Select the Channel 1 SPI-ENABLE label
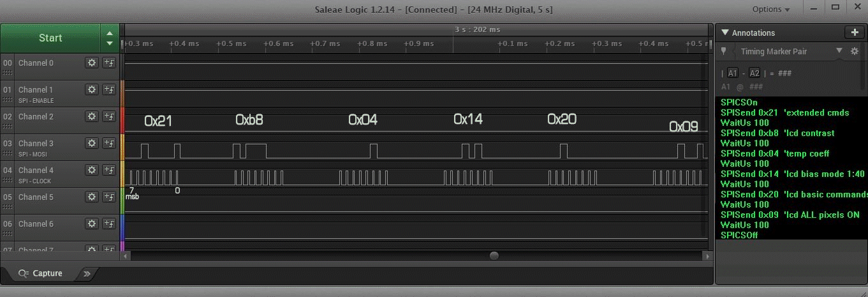The width and height of the screenshot is (868, 297). (37, 100)
